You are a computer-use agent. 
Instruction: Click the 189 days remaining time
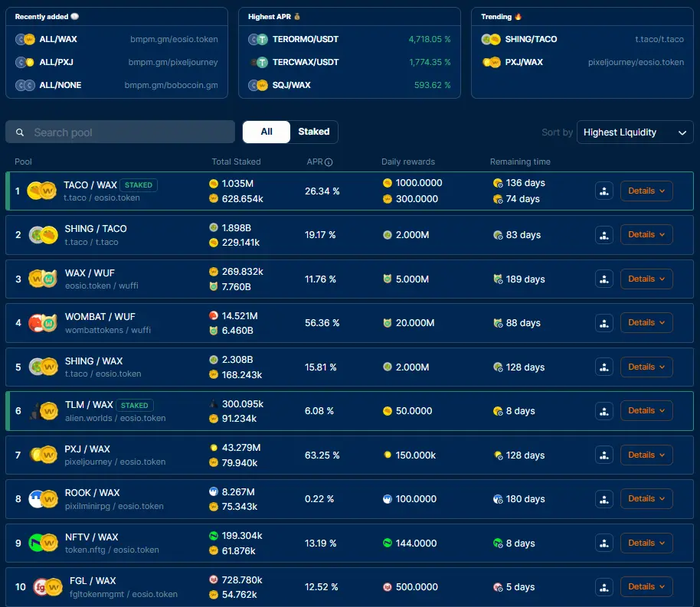pyautogui.click(x=525, y=279)
